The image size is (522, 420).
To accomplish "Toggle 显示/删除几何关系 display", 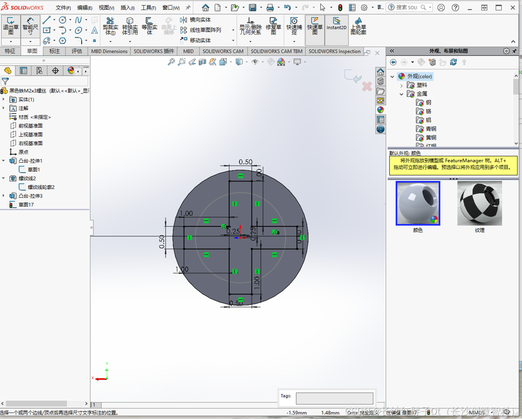I will pyautogui.click(x=250, y=25).
